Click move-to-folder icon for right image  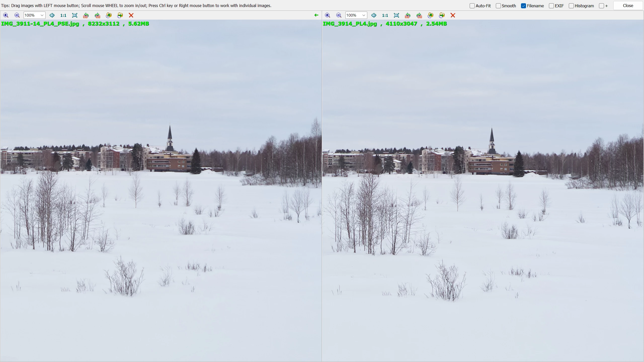pos(442,15)
